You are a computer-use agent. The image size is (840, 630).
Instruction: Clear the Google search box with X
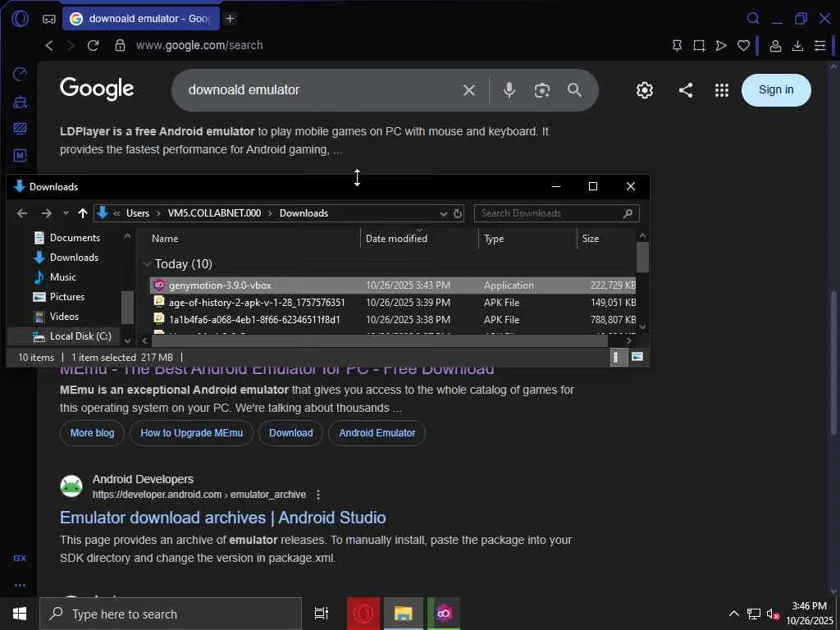click(468, 90)
